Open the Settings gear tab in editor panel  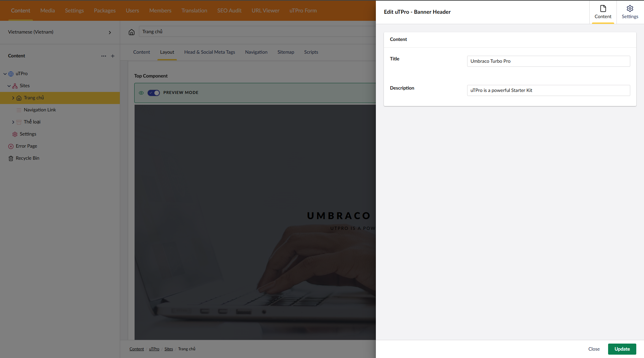click(x=630, y=12)
